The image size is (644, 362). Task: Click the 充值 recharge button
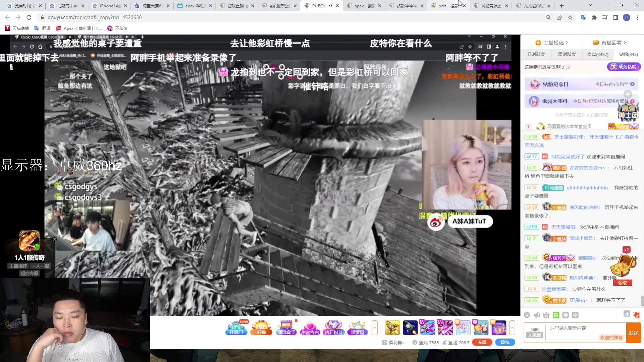pos(482,342)
